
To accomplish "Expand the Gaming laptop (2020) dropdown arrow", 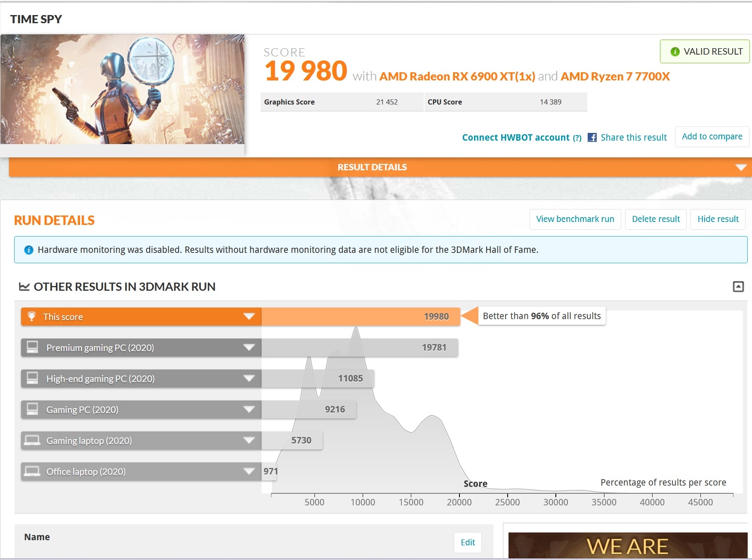I will click(249, 440).
